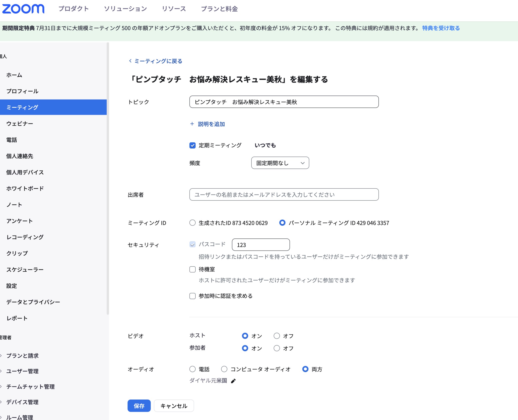Set host video to オン
The image size is (518, 420).
click(245, 336)
